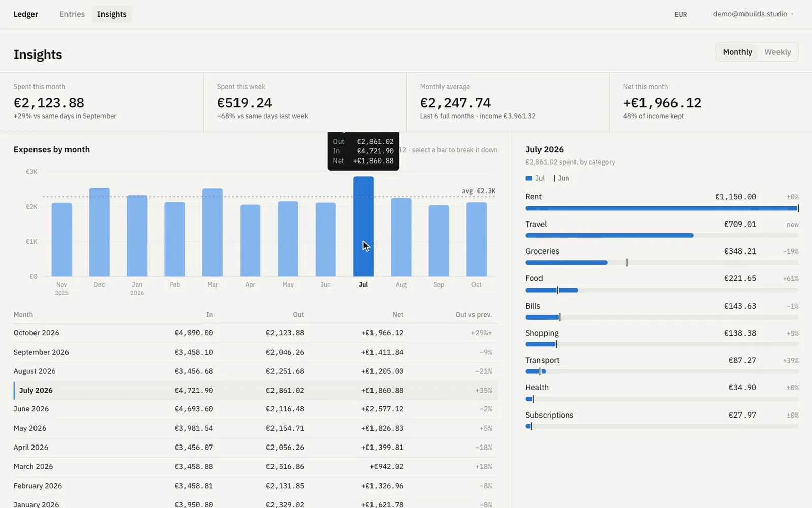Image resolution: width=812 pixels, height=508 pixels.
Task: Click the blue Jul legend swatch
Action: pyautogui.click(x=529, y=178)
